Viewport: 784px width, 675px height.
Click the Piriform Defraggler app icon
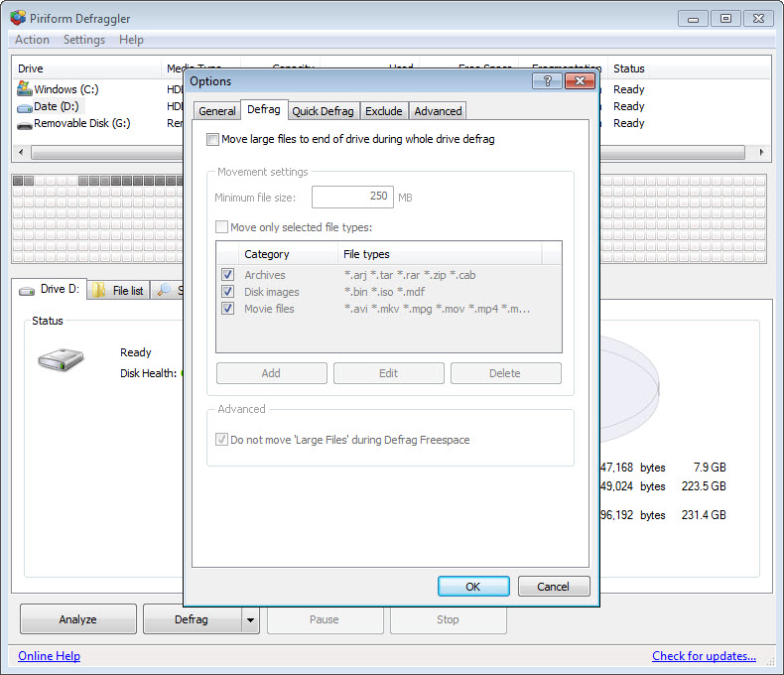click(x=18, y=18)
